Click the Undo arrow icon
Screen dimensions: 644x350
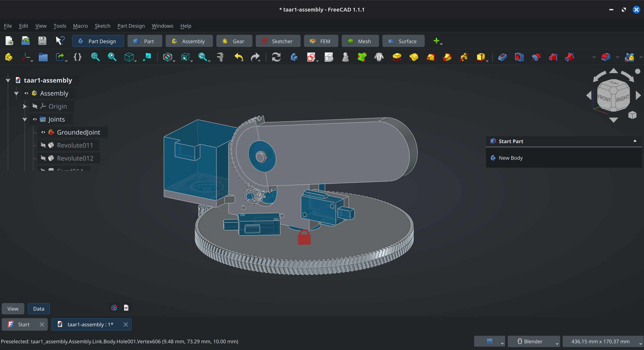[239, 57]
